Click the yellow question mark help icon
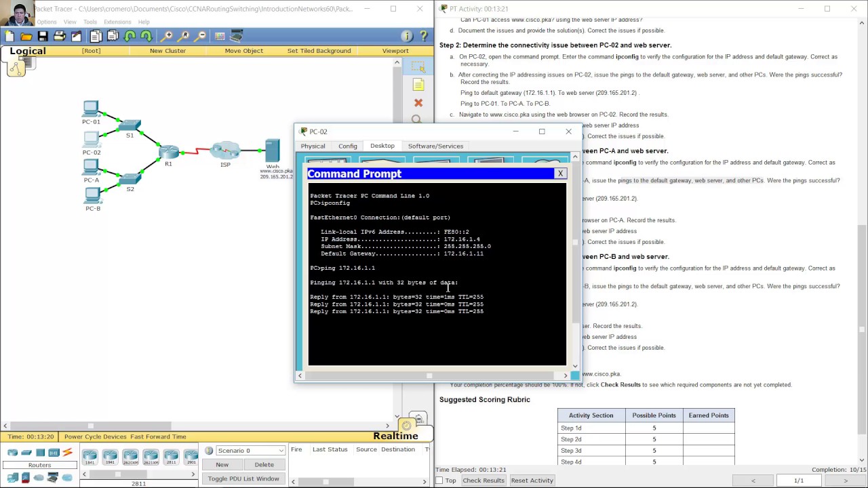868x488 pixels. 424,37
